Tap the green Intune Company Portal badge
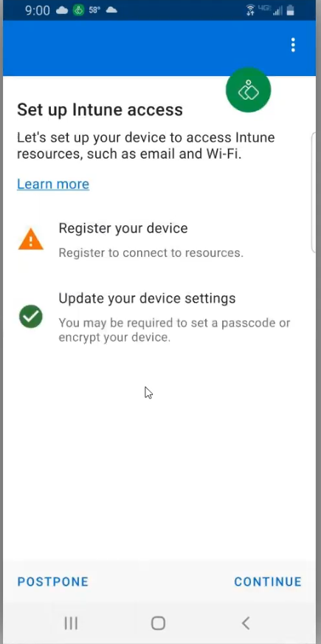Screen dimensions: 321x644 [249, 90]
